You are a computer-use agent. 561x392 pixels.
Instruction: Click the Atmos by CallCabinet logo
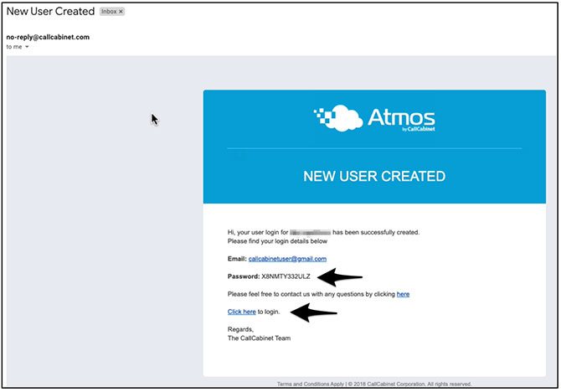tap(374, 118)
